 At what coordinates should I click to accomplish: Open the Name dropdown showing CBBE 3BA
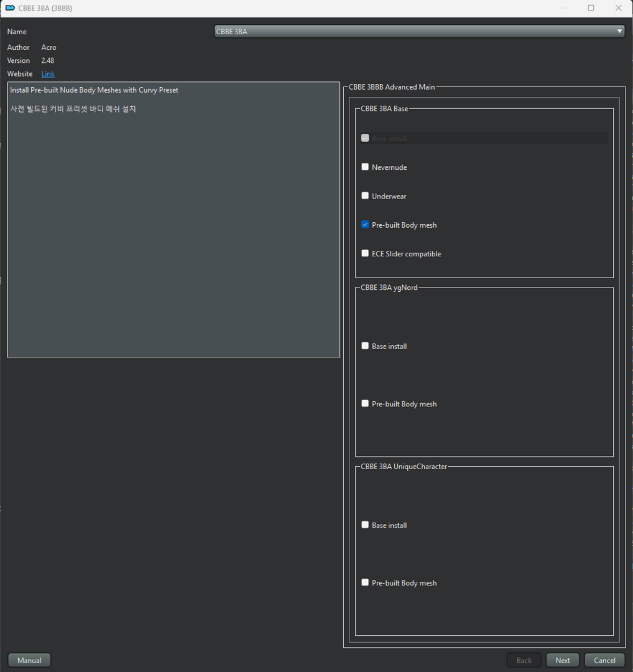point(419,31)
